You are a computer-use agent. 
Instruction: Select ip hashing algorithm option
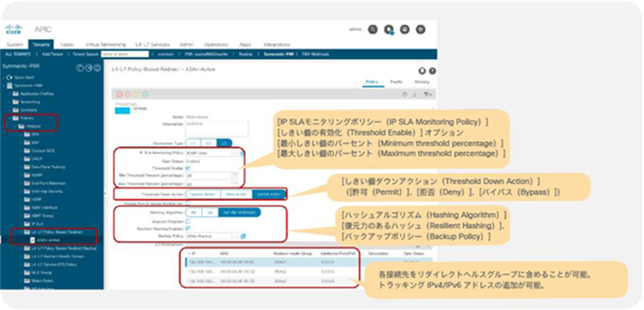209,212
